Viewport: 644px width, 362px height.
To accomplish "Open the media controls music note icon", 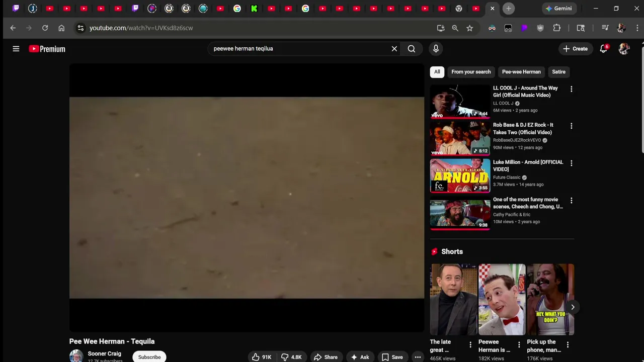I will [605, 28].
